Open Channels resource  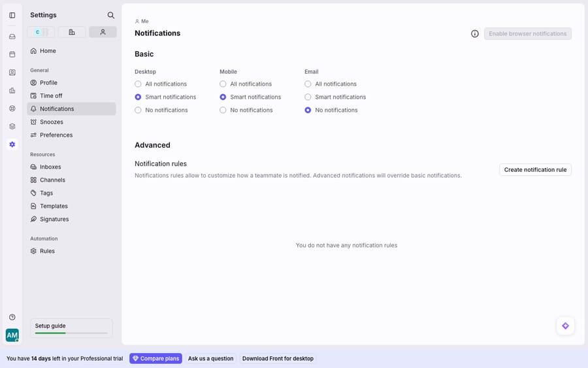pyautogui.click(x=71, y=180)
